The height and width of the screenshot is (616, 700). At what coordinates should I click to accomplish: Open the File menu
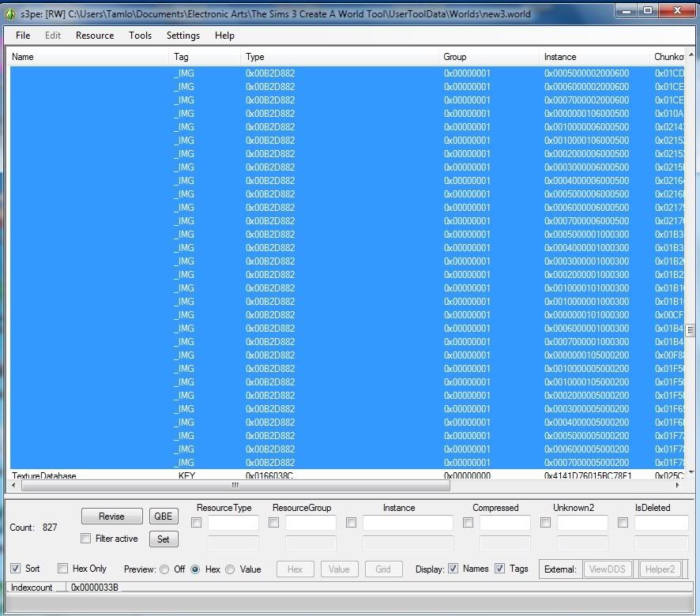pos(23,36)
